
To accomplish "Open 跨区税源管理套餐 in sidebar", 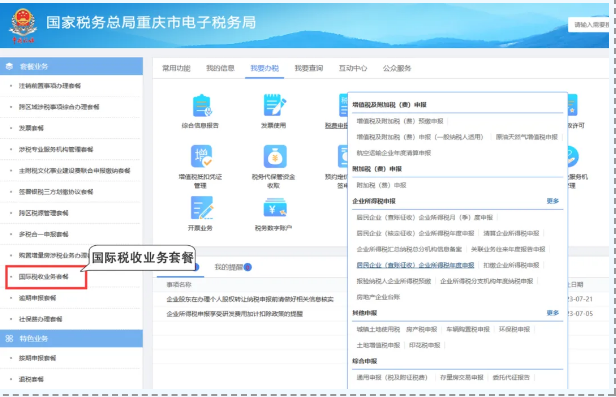I will (x=44, y=213).
